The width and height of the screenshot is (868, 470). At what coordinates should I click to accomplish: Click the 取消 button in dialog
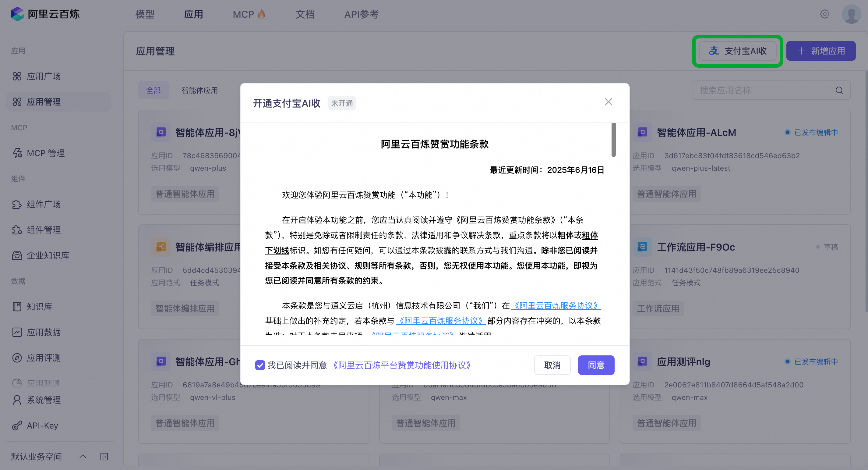point(552,365)
